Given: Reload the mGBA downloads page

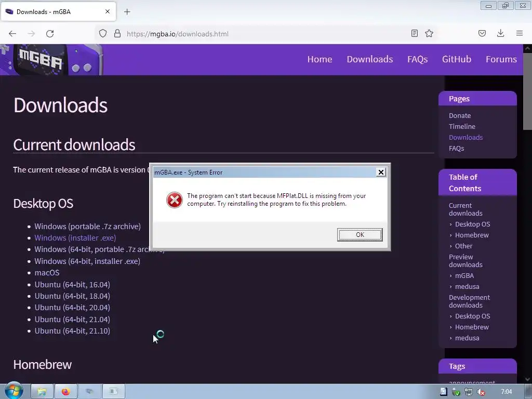Looking at the screenshot, I should 50,34.
